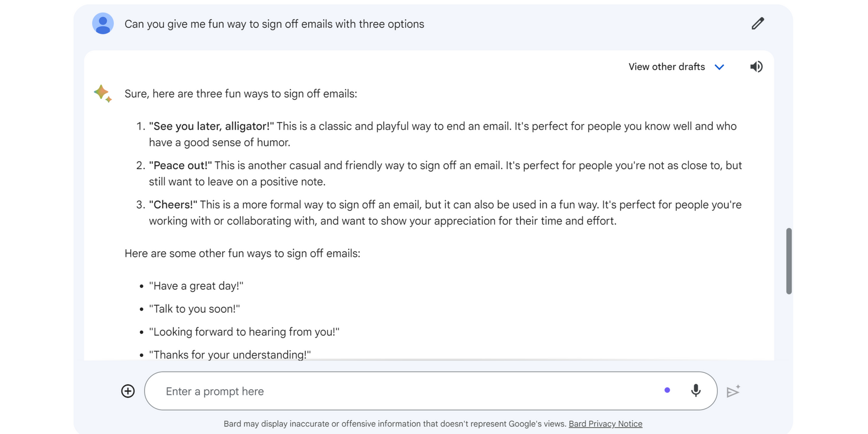This screenshot has height=434, width=868.
Task: Click the "View other drafts" label
Action: click(x=667, y=67)
